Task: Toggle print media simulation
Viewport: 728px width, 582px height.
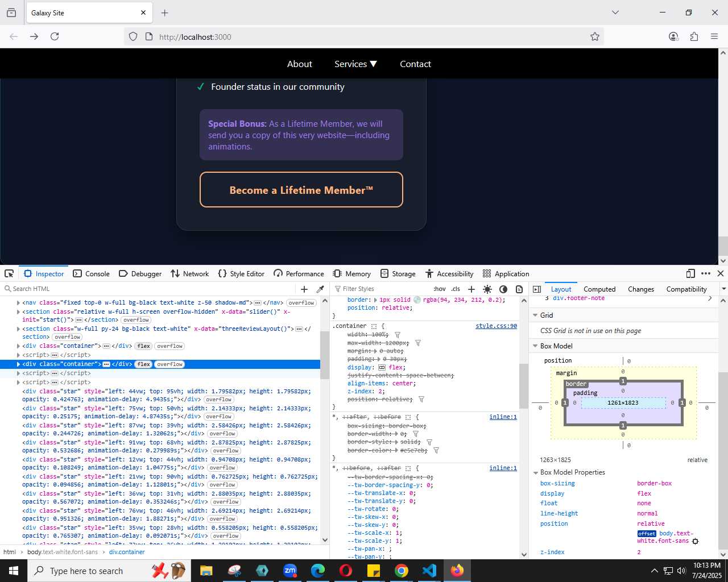Action: [519, 289]
